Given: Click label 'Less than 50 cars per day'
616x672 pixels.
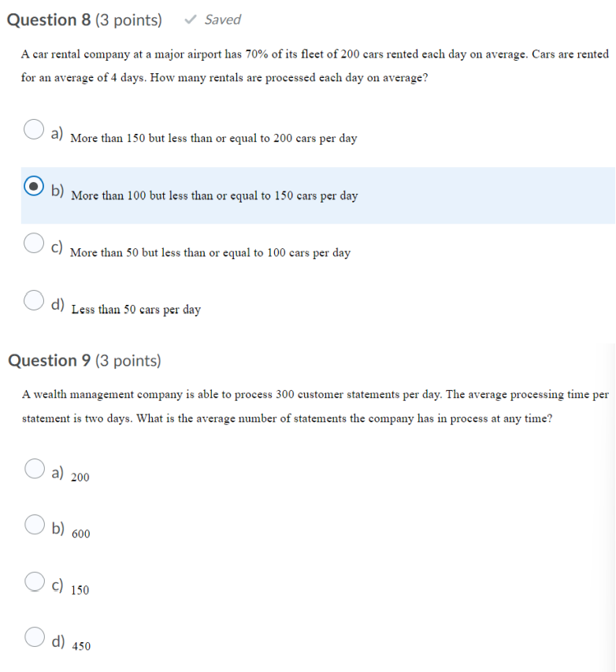Looking at the screenshot, I should pyautogui.click(x=135, y=310).
